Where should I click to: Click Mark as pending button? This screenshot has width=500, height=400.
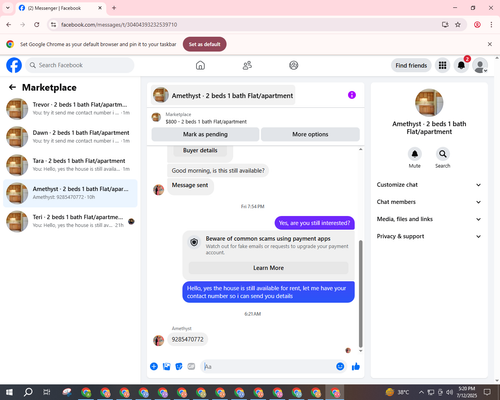click(205, 134)
